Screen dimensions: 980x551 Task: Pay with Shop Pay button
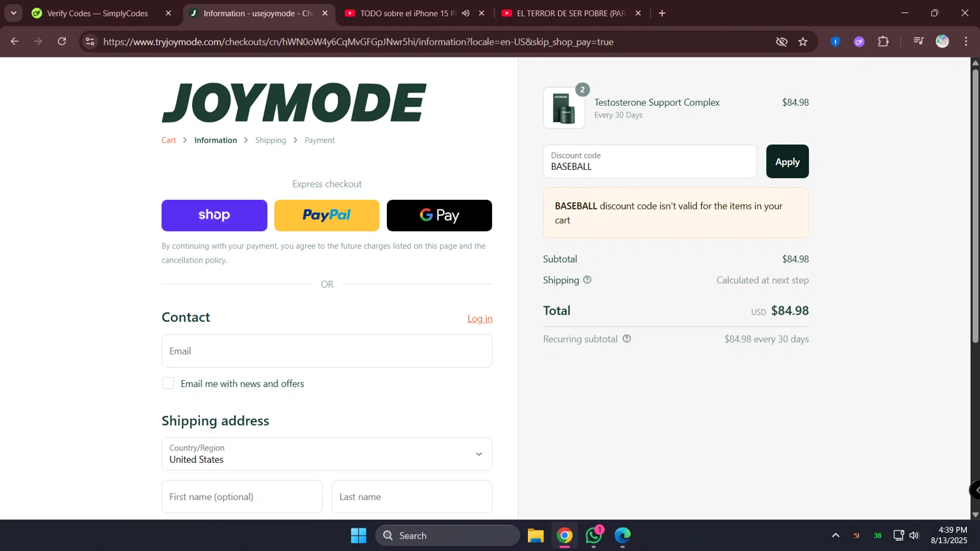[214, 215]
